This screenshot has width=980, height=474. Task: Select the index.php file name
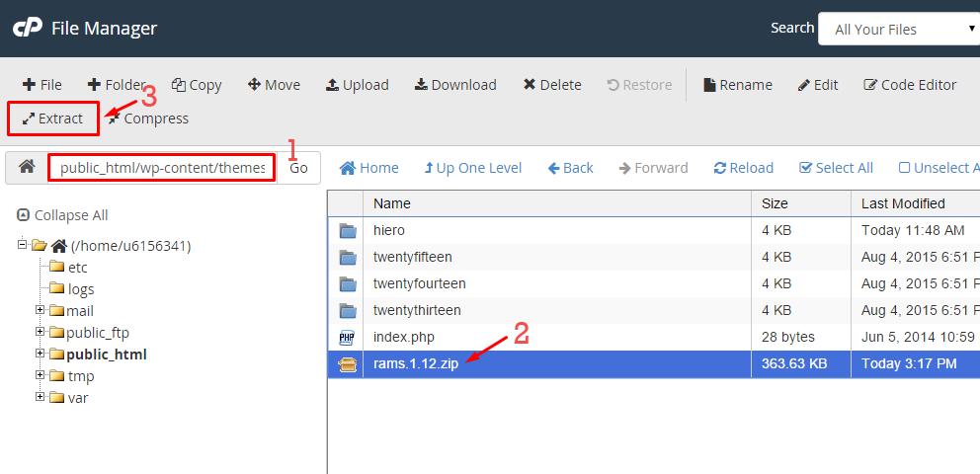404,338
